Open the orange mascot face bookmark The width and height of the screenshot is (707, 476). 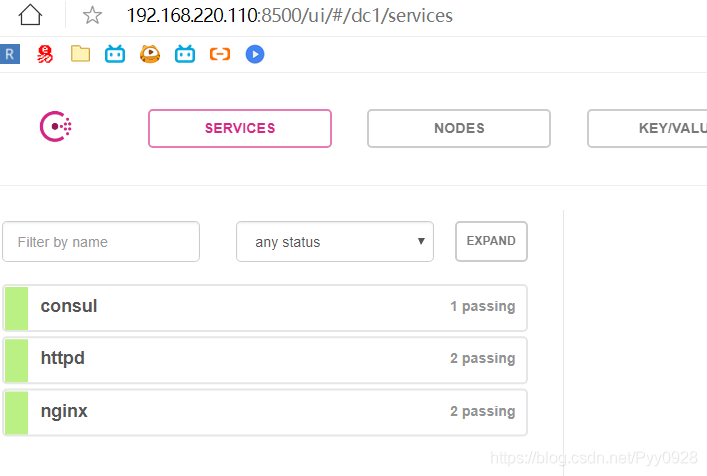click(x=150, y=54)
